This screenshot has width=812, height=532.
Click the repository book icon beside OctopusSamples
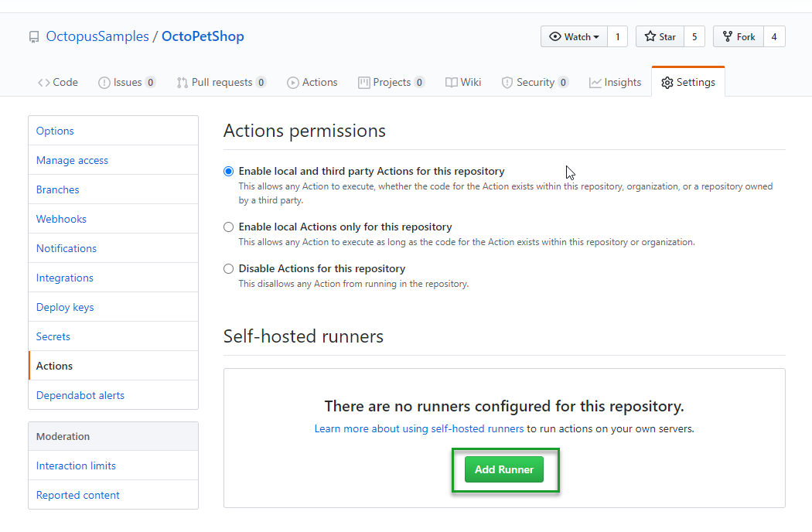[33, 37]
